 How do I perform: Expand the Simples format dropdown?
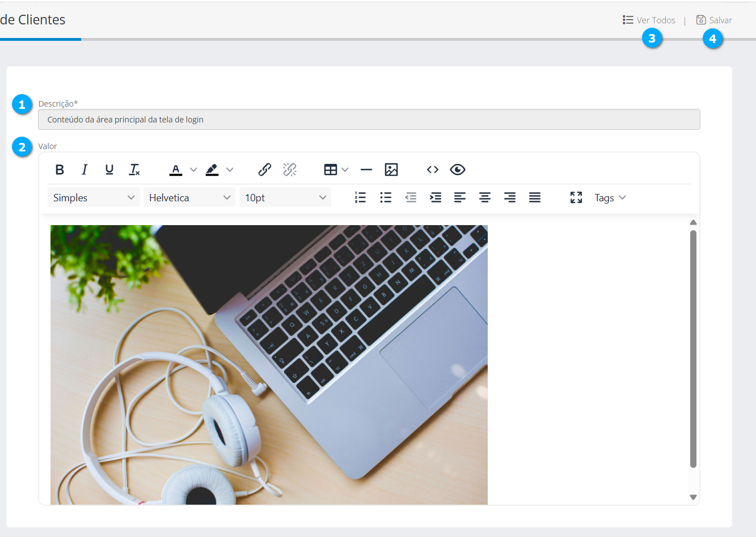(94, 197)
